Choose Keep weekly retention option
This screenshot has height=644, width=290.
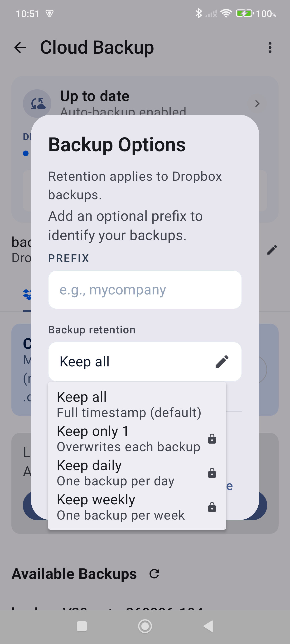pos(129,507)
